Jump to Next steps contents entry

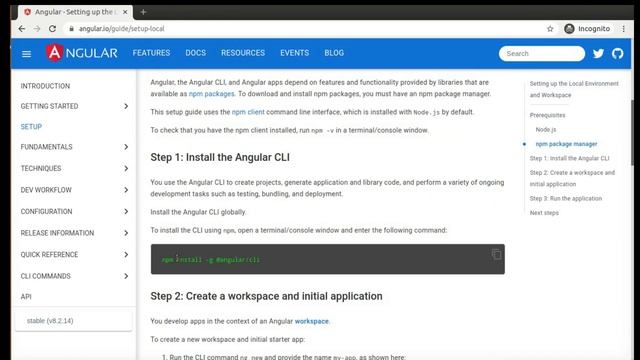544,213
